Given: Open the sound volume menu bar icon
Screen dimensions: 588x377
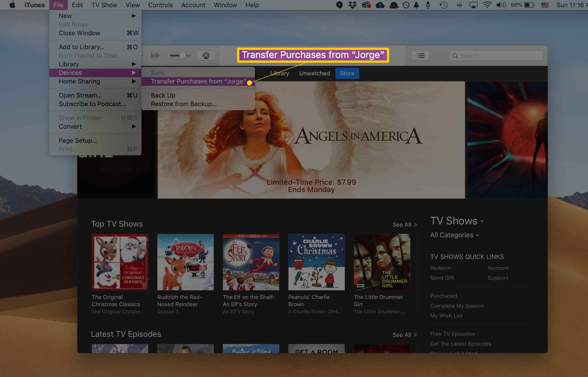Looking at the screenshot, I should click(x=501, y=5).
